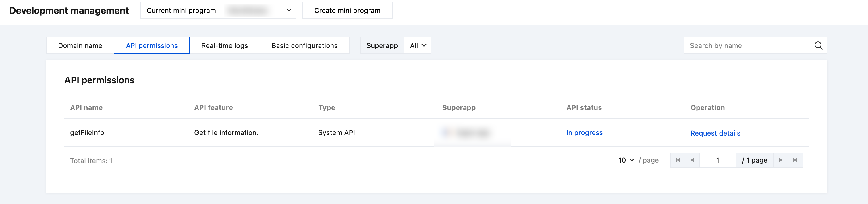
Task: Open the current mini program dropdown
Action: (259, 10)
